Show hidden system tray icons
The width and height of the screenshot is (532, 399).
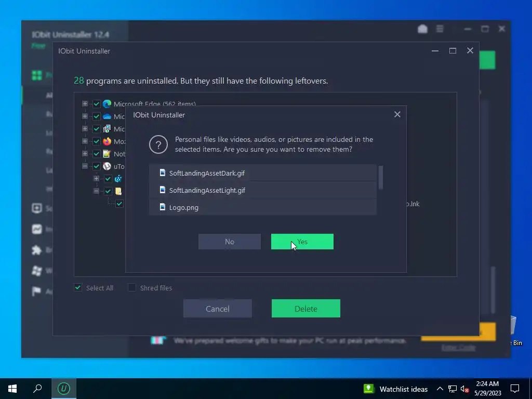click(x=440, y=389)
